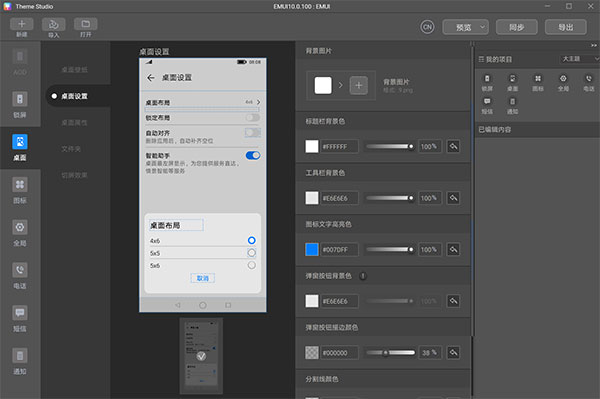The height and width of the screenshot is (399, 600).
Task: Click 全局 gear icon in 我的项目 panel
Action: 563,78
